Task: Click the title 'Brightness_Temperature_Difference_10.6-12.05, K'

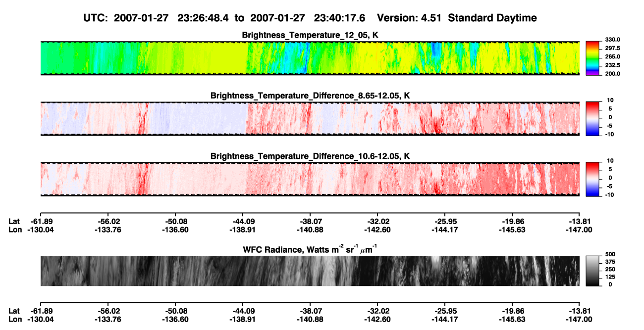Action: [x=310, y=156]
